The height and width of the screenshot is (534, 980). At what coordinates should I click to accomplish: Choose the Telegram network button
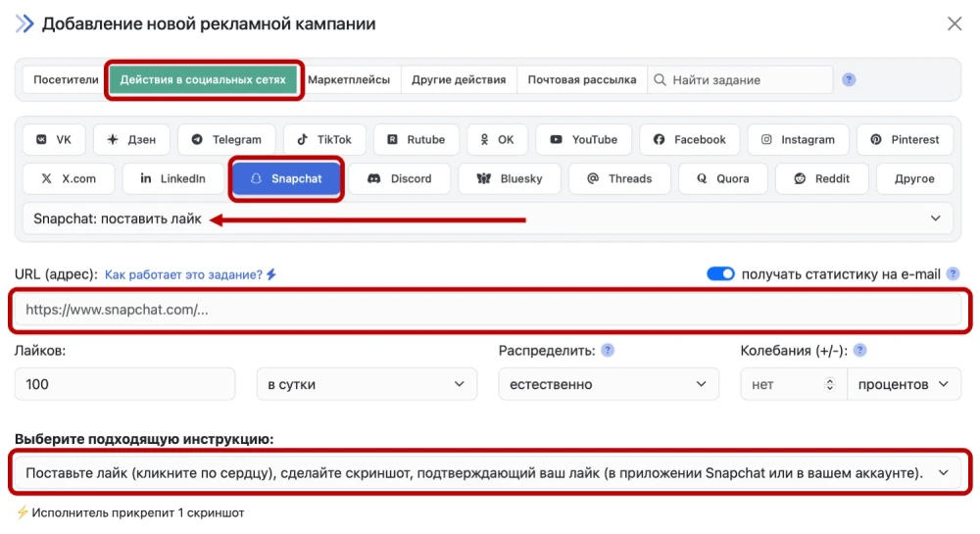[x=226, y=140]
